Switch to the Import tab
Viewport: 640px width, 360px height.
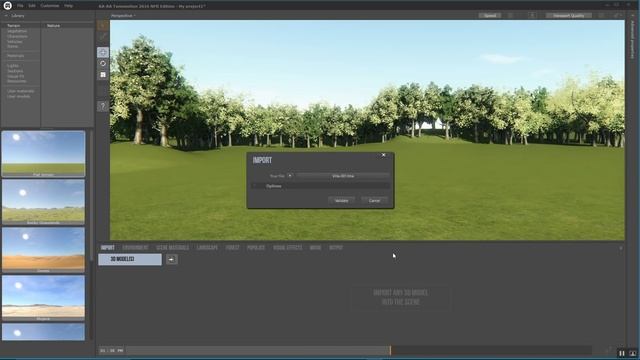pyautogui.click(x=108, y=248)
